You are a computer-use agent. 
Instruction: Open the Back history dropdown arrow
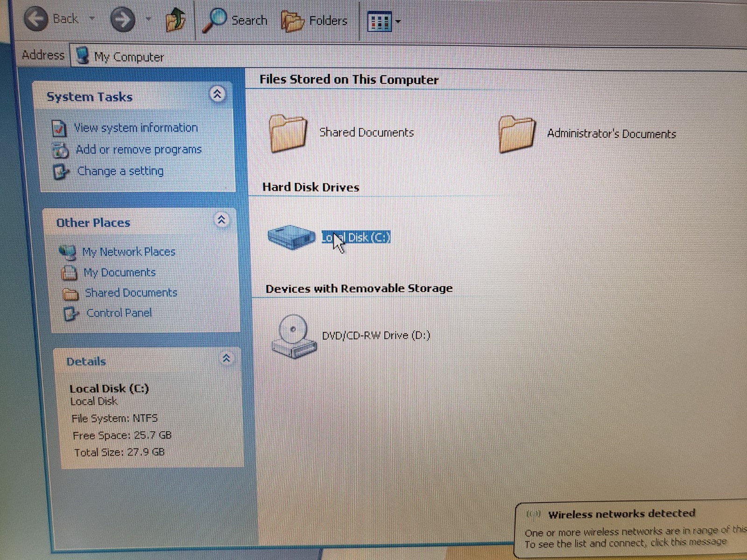tap(92, 19)
